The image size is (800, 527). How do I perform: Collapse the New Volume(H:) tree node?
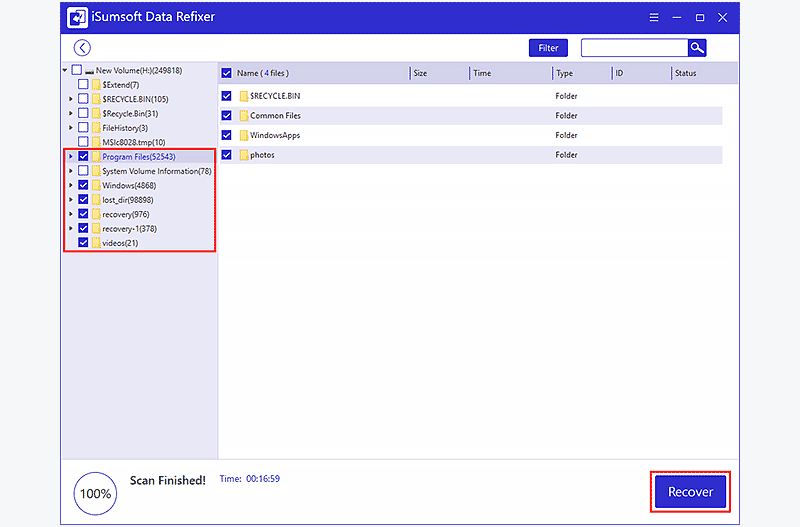pyautogui.click(x=65, y=70)
